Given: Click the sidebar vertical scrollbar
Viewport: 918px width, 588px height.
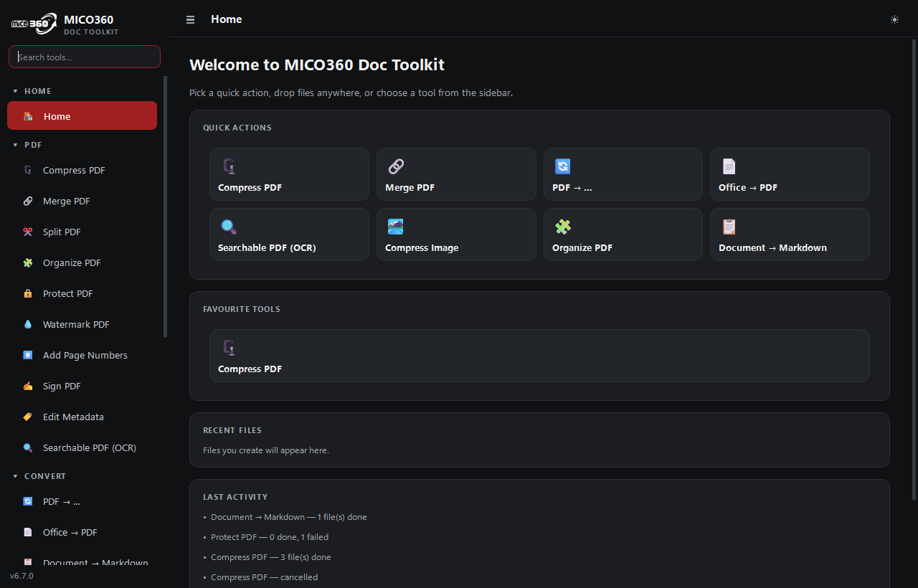Looking at the screenshot, I should [166, 207].
